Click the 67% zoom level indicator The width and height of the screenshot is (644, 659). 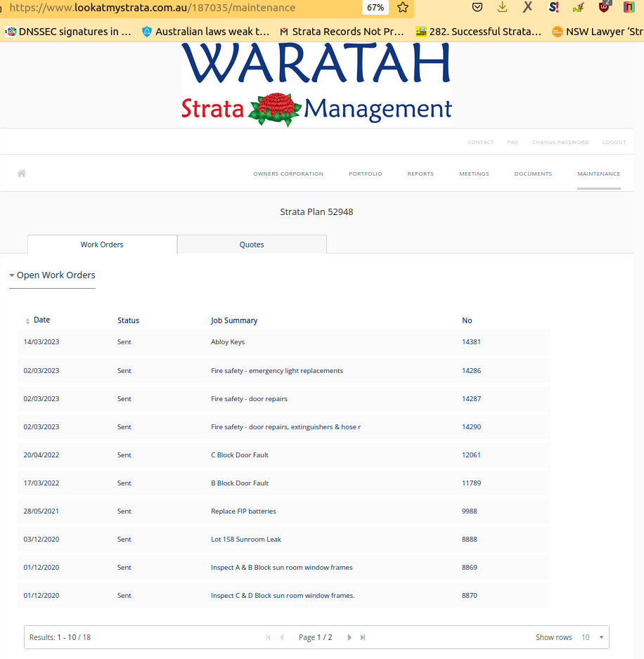(375, 8)
